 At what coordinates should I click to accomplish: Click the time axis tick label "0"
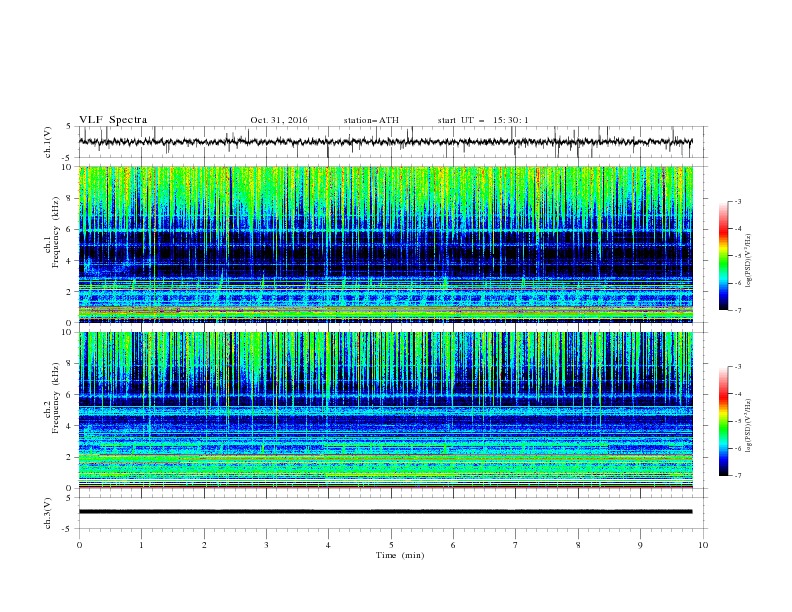pos(79,545)
